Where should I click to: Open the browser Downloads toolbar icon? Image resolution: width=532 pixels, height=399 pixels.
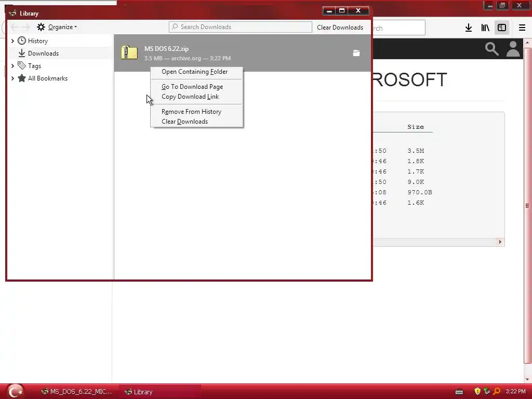point(469,28)
